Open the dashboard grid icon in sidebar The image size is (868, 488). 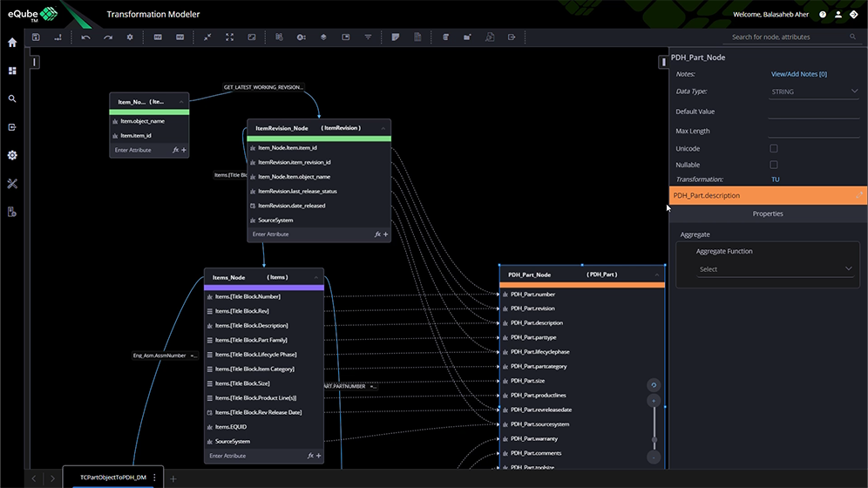coord(12,71)
